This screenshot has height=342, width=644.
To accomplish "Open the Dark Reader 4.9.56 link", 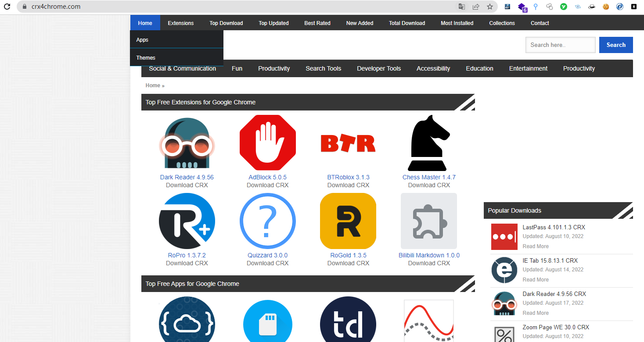I will tap(187, 177).
